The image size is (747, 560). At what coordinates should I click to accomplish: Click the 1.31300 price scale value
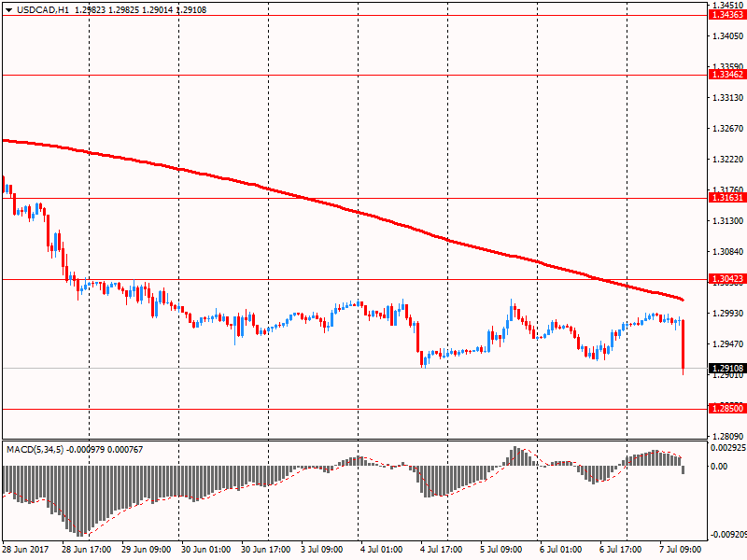pyautogui.click(x=728, y=221)
